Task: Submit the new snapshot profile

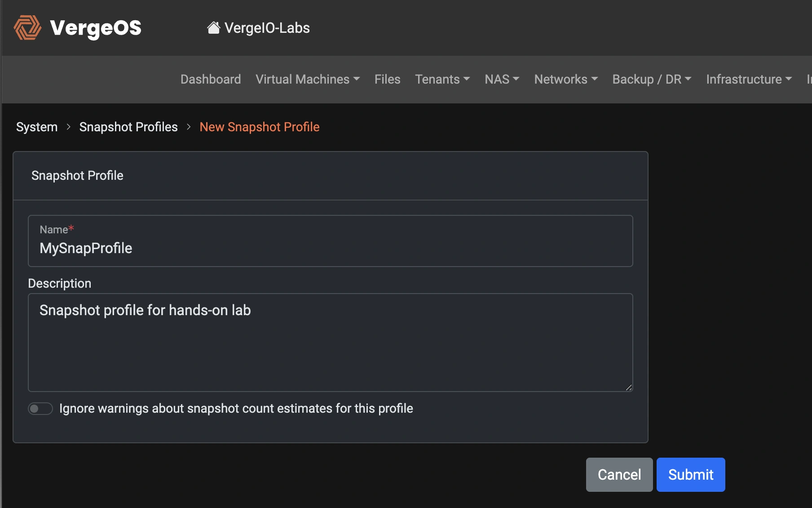Action: coord(690,474)
